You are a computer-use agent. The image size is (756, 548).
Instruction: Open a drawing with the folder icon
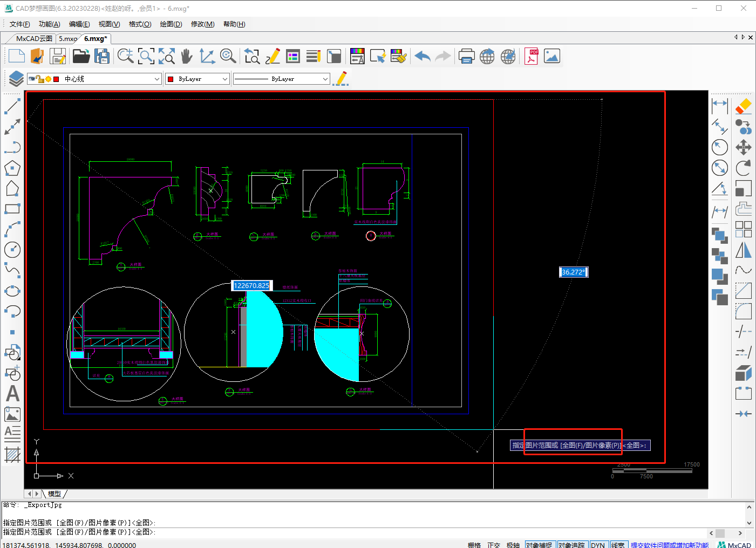[81, 56]
